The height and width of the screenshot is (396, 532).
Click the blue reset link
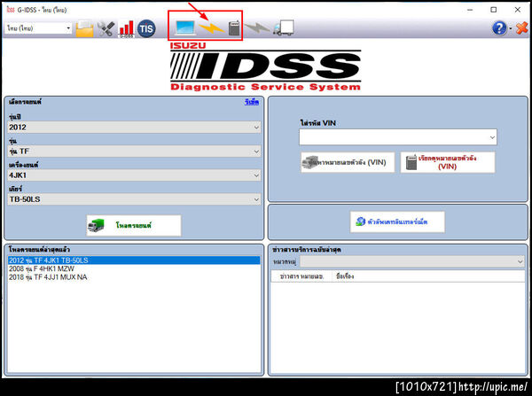(x=252, y=102)
